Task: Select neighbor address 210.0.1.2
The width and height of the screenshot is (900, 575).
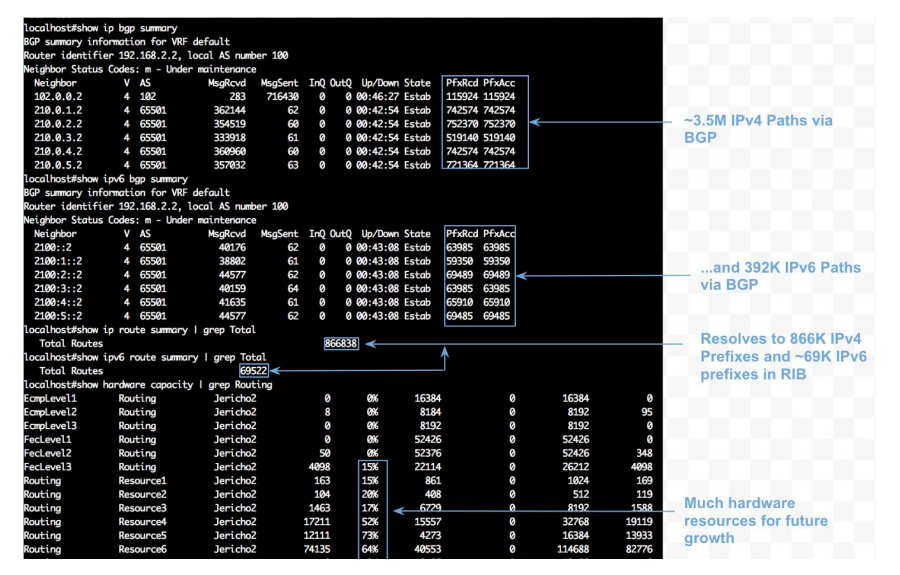Action: coord(58,110)
